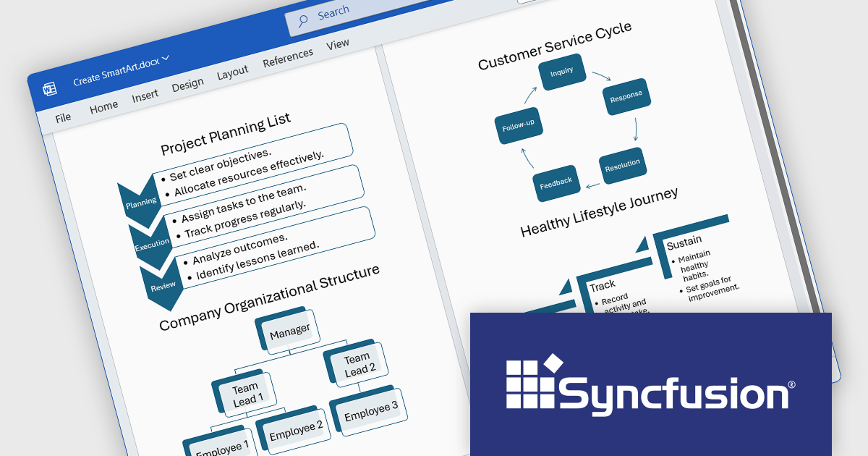Select the Employee 3 box

367,410
